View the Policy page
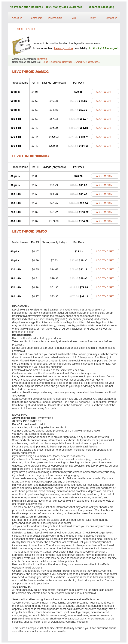128x644 pixels. click(92, 18)
